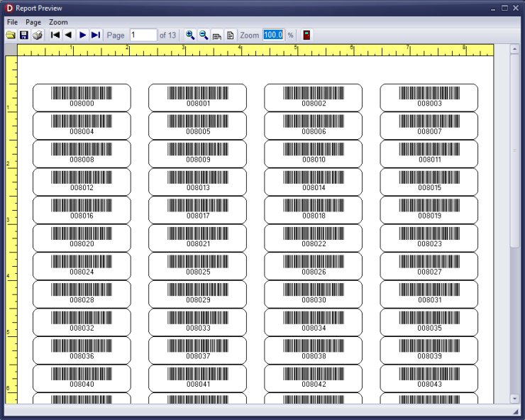This screenshot has height=420, width=525.
Task: Click the zoom percentage field
Action: [x=273, y=35]
